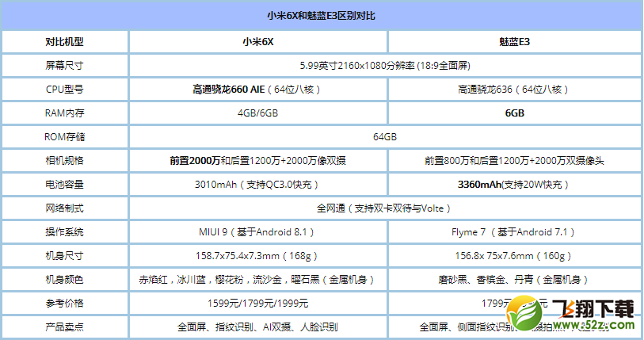Select the 参考价格 row label
644x340 pixels.
point(64,304)
